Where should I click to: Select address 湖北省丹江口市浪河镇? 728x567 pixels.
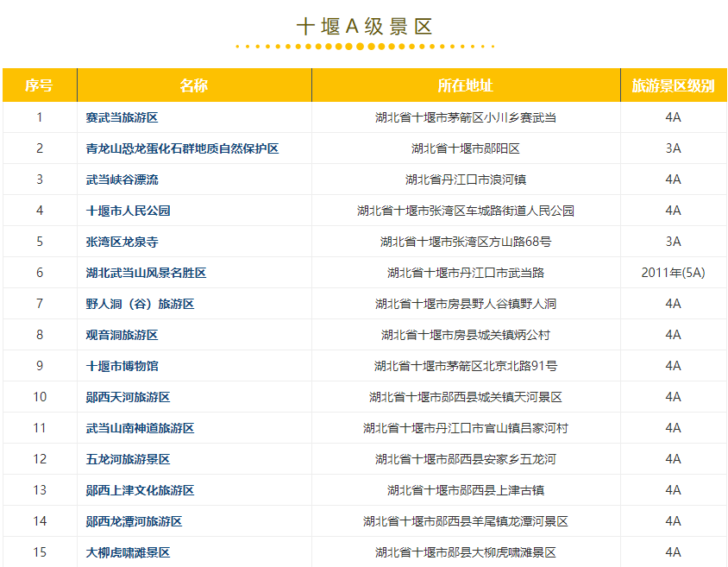coord(466,180)
